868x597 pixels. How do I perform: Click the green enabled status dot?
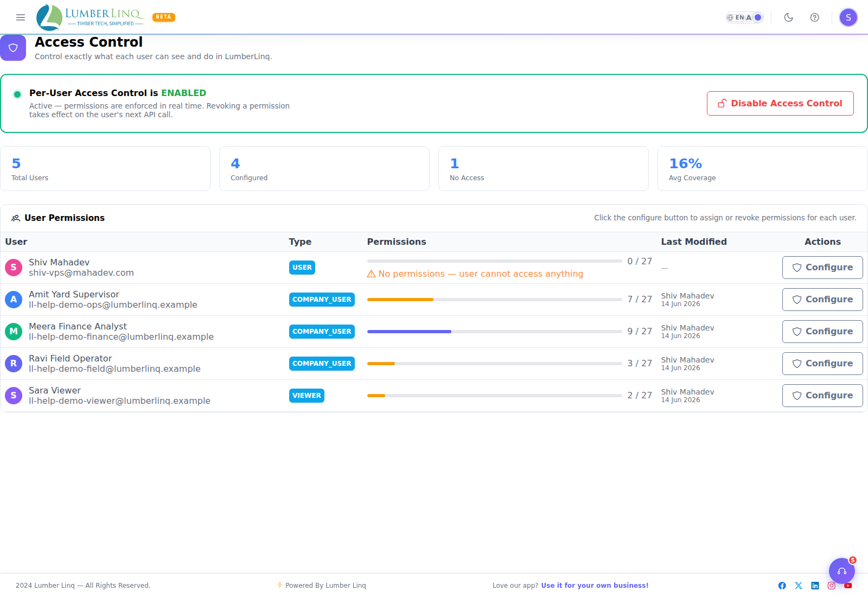point(17,94)
